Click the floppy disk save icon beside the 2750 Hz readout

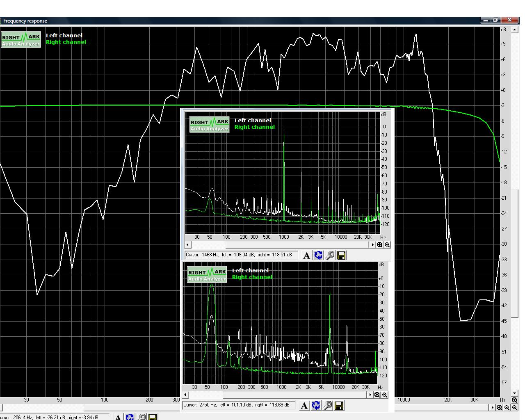[x=339, y=406]
